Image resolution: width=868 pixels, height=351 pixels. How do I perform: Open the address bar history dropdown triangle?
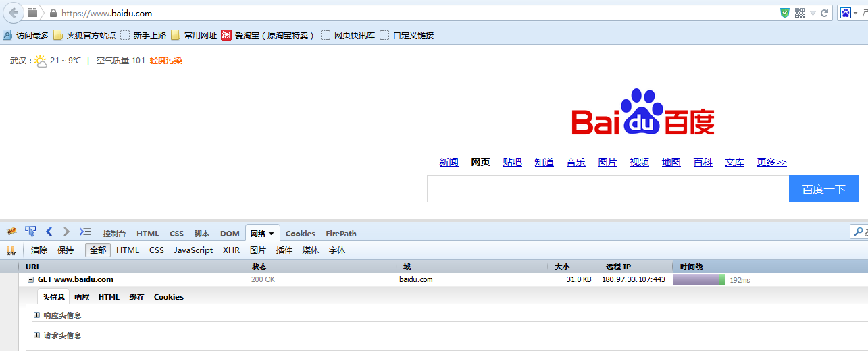813,13
